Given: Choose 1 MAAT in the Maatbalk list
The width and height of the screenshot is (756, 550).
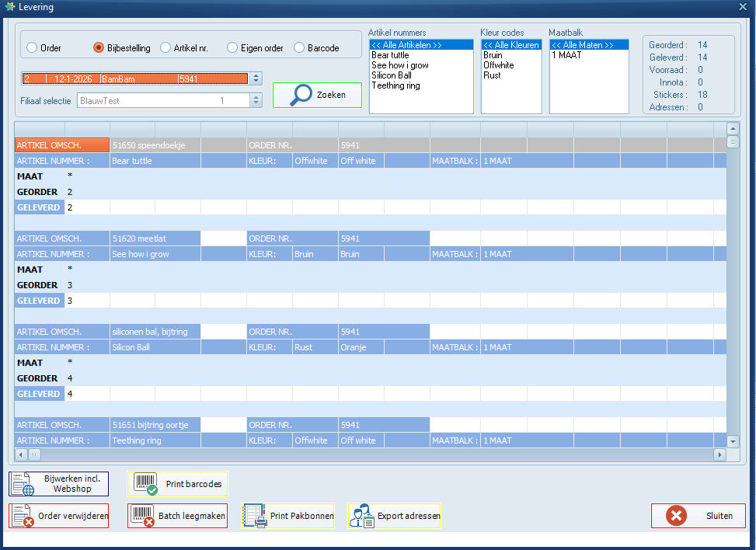Looking at the screenshot, I should click(566, 55).
